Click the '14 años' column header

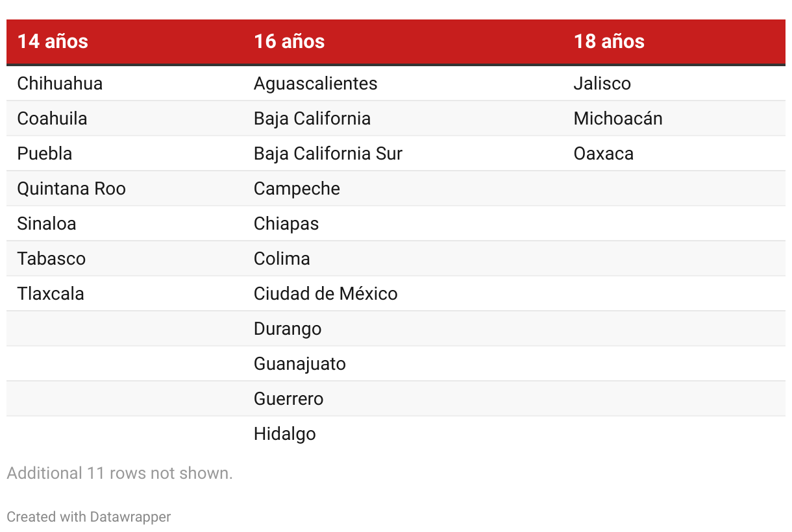[x=53, y=42]
